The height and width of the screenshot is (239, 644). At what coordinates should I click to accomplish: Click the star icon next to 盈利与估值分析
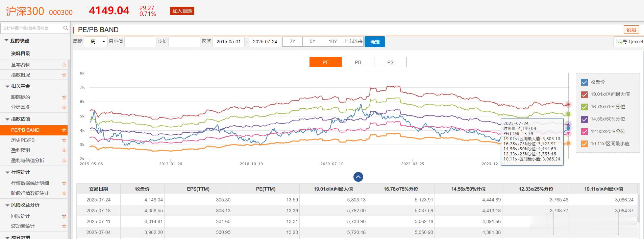tap(64, 160)
